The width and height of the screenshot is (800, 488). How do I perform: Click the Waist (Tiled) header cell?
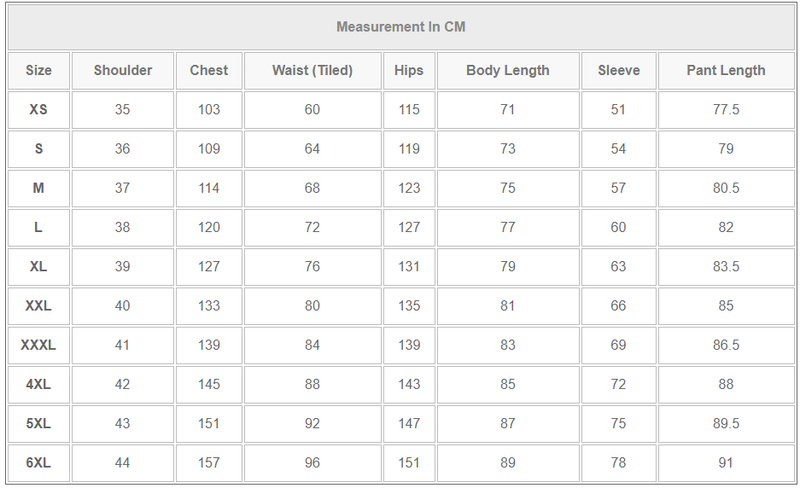click(x=312, y=71)
